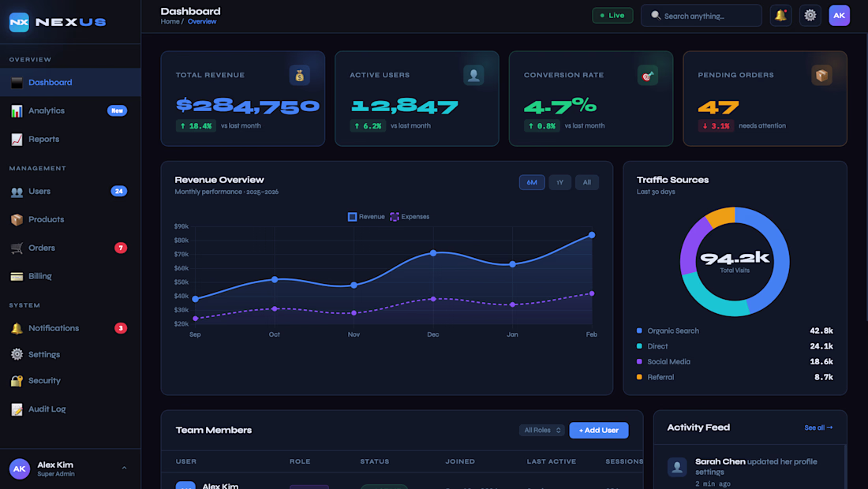Click the Orders cart icon
The width and height of the screenshot is (868, 489).
click(17, 248)
